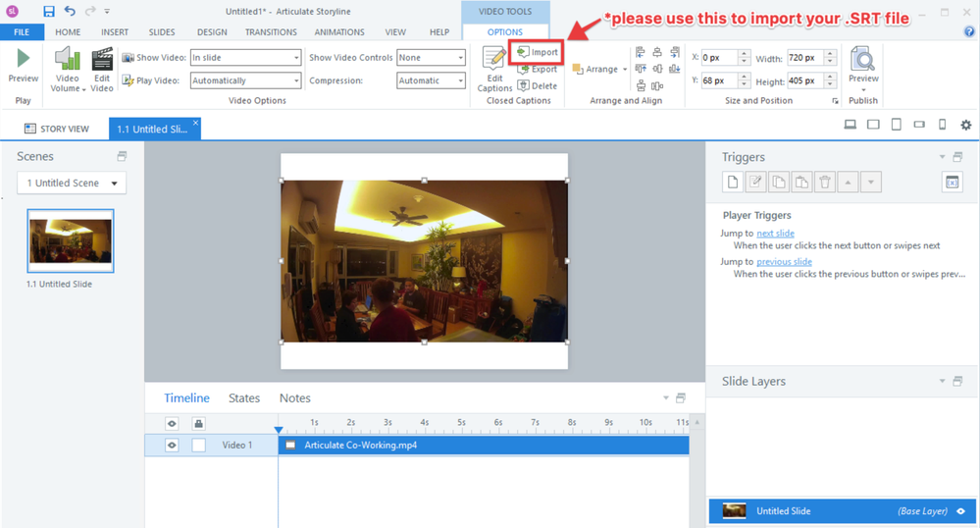
Task: Toggle visibility of all timeline objects
Action: pos(172,424)
